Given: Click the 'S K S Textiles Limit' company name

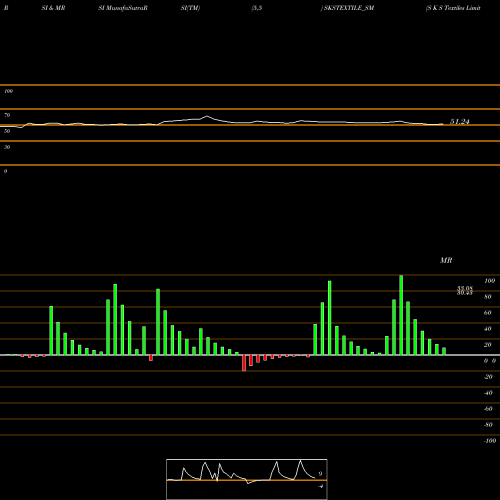Looking at the screenshot, I should [x=453, y=8].
